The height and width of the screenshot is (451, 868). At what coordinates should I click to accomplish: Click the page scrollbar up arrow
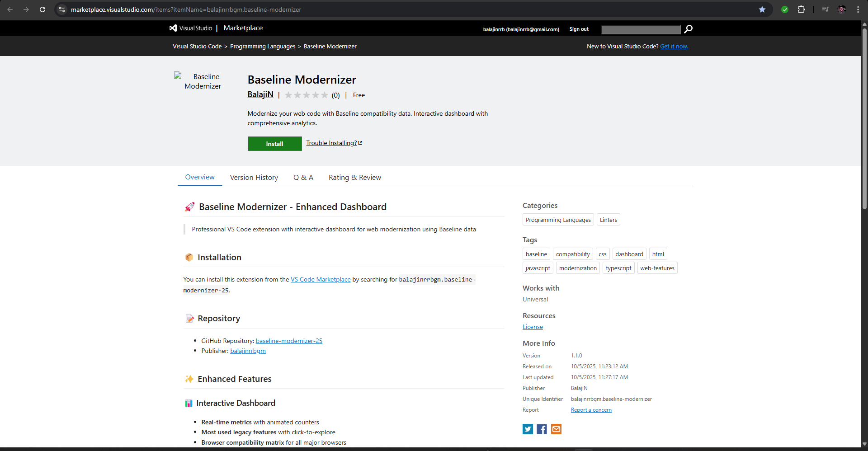point(864,24)
